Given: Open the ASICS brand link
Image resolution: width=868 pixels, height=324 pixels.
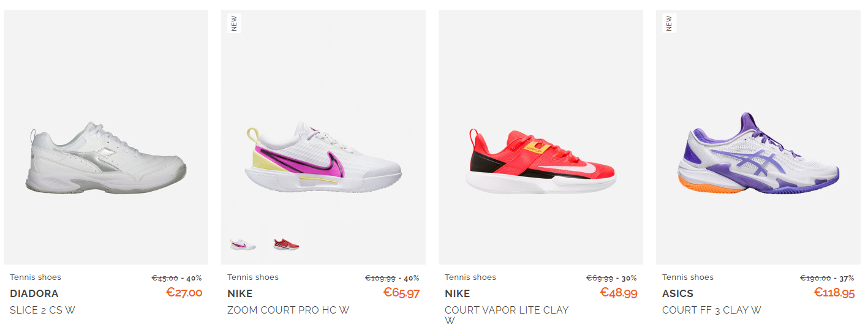Looking at the screenshot, I should tap(677, 293).
